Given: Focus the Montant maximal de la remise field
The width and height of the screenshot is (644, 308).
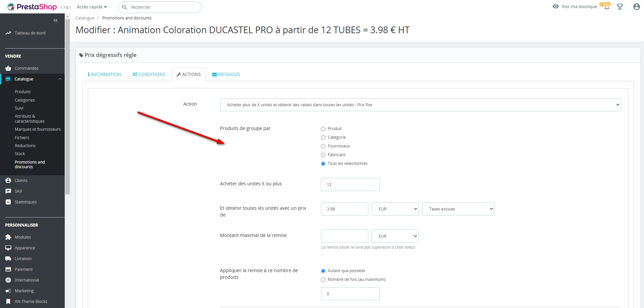Looking at the screenshot, I should point(344,236).
